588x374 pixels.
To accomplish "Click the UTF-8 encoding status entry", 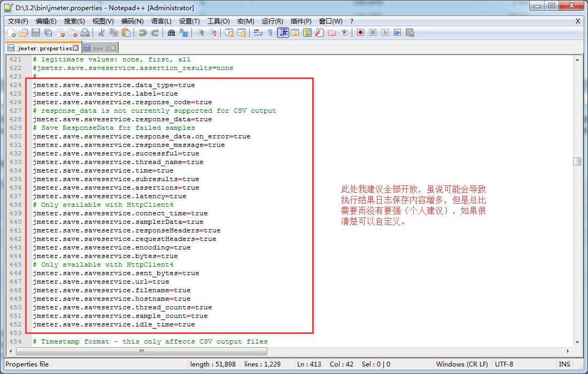I will [x=504, y=364].
